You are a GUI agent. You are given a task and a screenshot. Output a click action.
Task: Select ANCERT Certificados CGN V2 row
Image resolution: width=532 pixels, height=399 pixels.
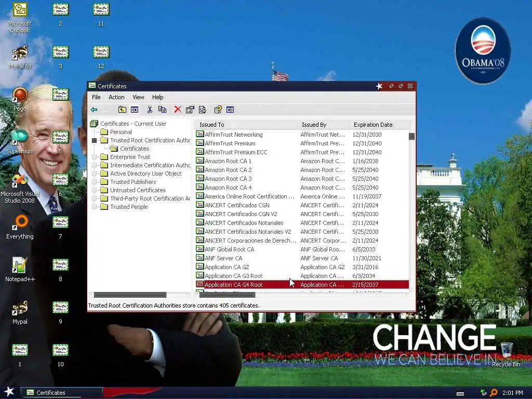point(302,214)
